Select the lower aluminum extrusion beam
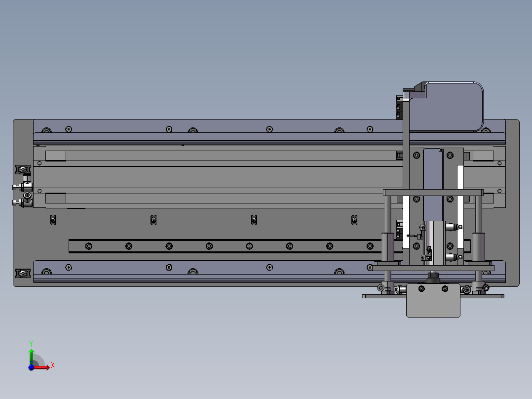This screenshot has width=532, height=399. coord(203,272)
